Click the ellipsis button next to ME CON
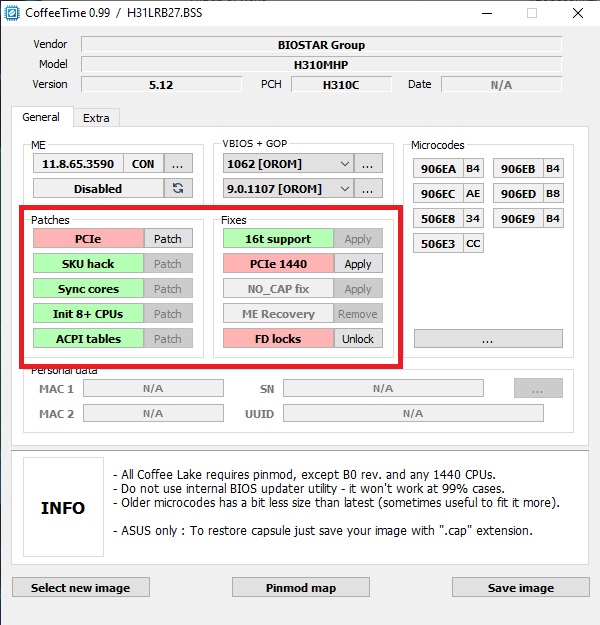 [x=178, y=163]
